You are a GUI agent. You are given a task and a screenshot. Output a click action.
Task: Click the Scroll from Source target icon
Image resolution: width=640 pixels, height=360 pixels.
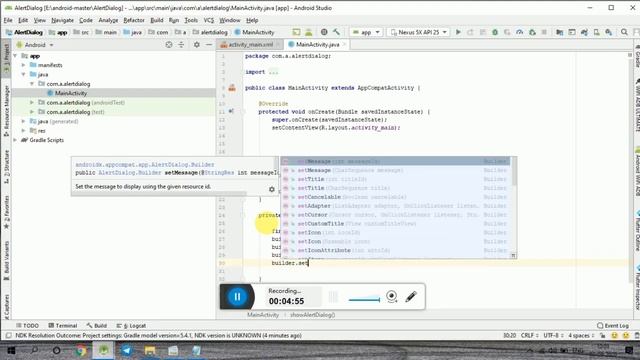169,44
